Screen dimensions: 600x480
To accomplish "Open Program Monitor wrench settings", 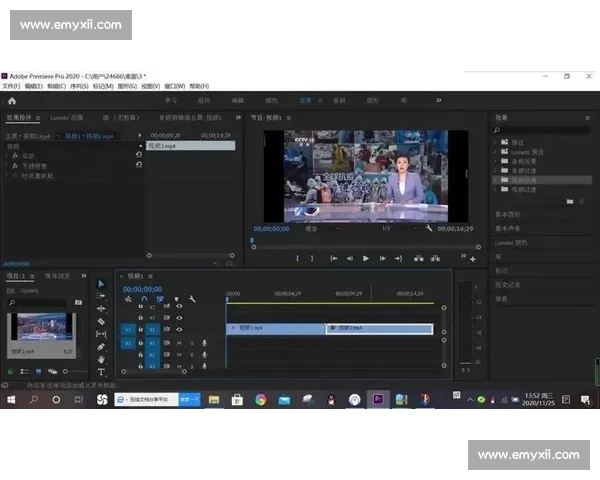I will tap(428, 228).
